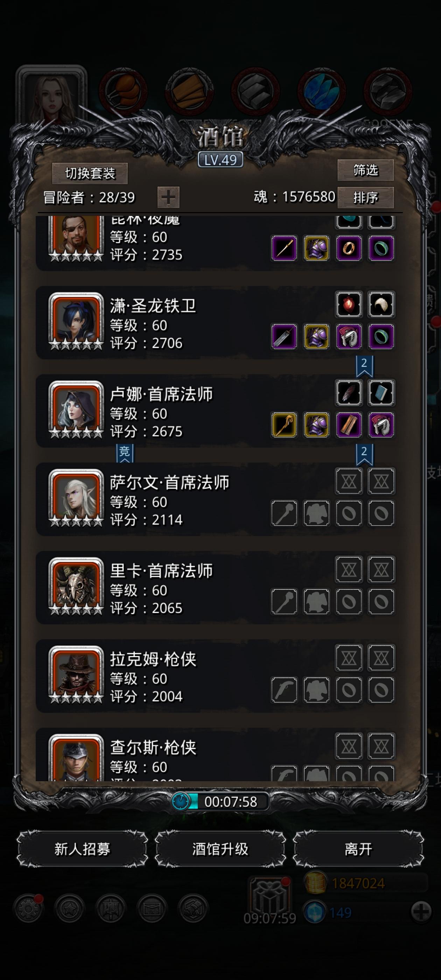
Task: Click the tavern timer progress bar
Action: (220, 801)
